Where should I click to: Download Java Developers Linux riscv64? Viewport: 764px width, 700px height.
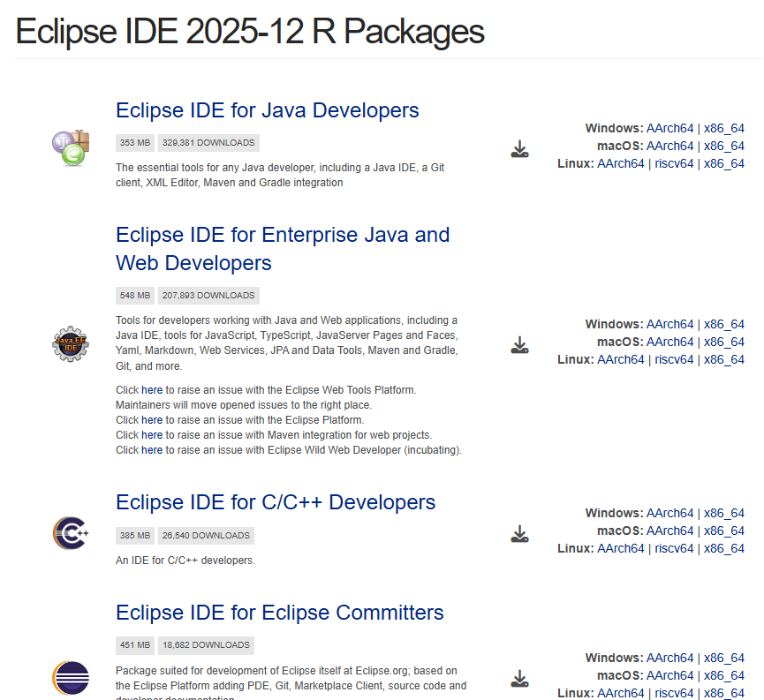[674, 163]
